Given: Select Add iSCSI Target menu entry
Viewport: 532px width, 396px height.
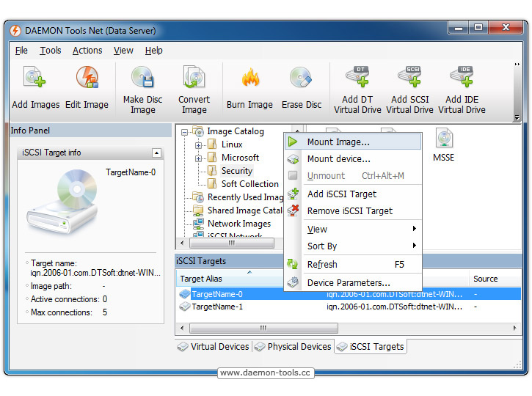Looking at the screenshot, I should point(353,194).
